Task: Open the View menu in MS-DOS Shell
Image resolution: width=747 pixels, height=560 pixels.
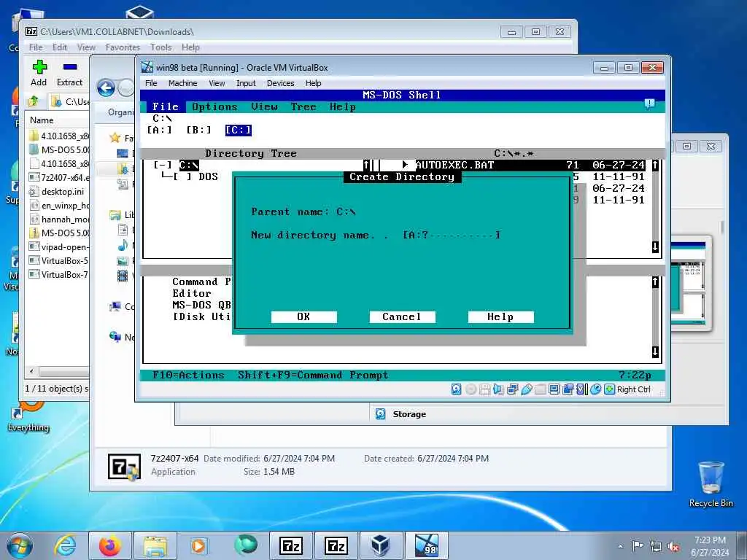Action: click(x=264, y=106)
